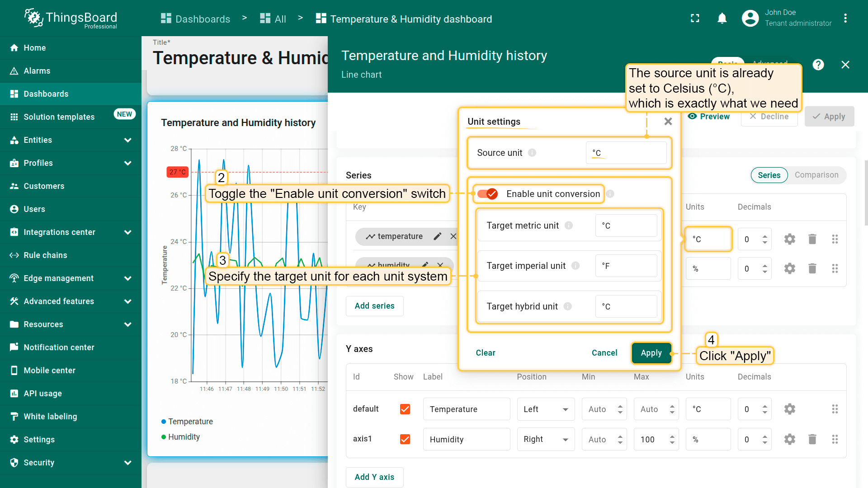868x488 pixels.
Task: Open the Humidity position Right dropdown
Action: tap(546, 439)
